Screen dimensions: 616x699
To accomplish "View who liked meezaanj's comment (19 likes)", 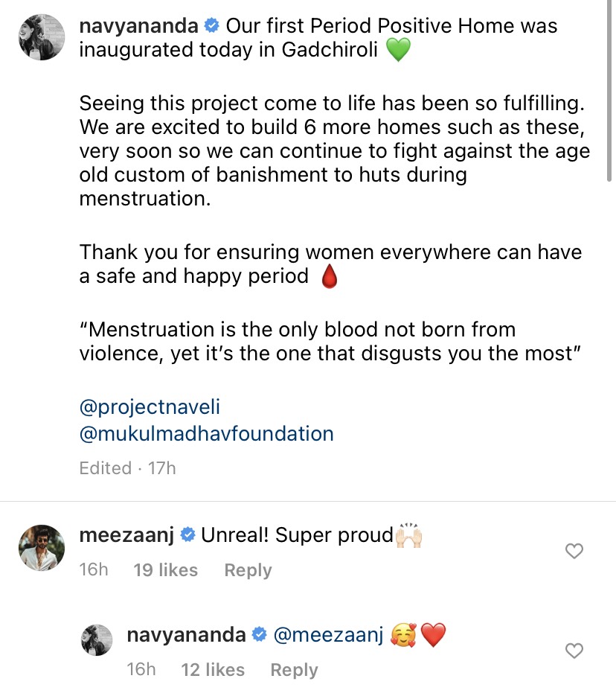I will pyautogui.click(x=165, y=569).
